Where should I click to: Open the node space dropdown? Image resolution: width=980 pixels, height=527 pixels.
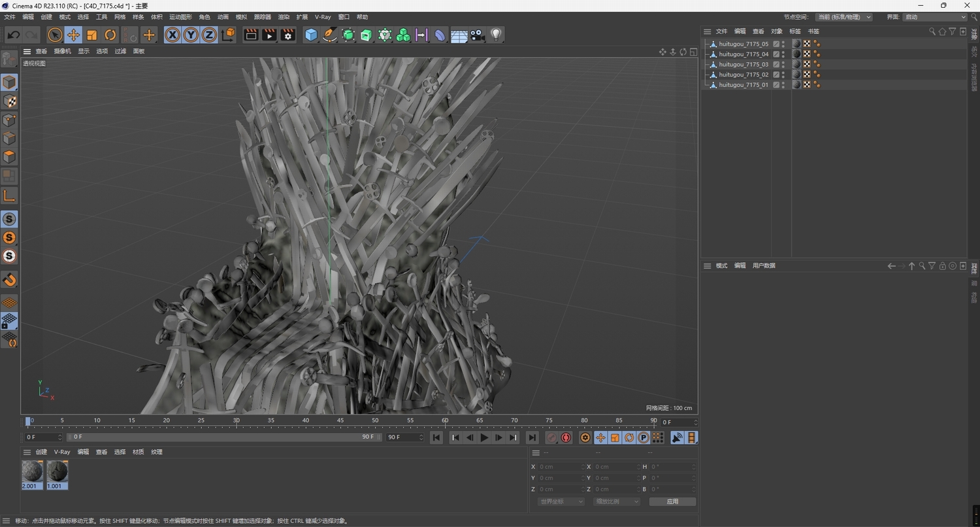[x=843, y=16]
